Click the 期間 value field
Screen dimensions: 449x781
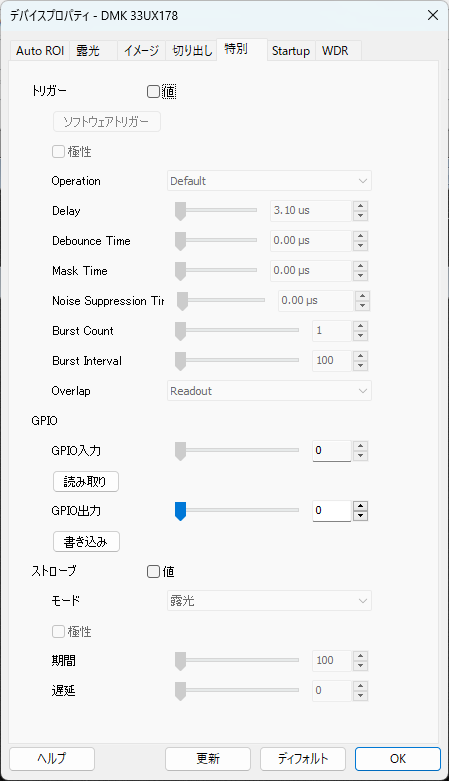332,660
